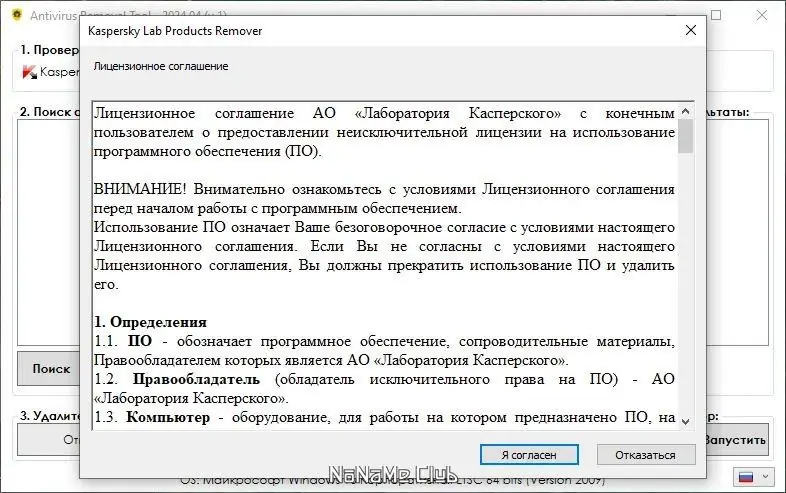
Task: Close the Kaspersky Lab Products Remover dialog
Action: (x=690, y=31)
